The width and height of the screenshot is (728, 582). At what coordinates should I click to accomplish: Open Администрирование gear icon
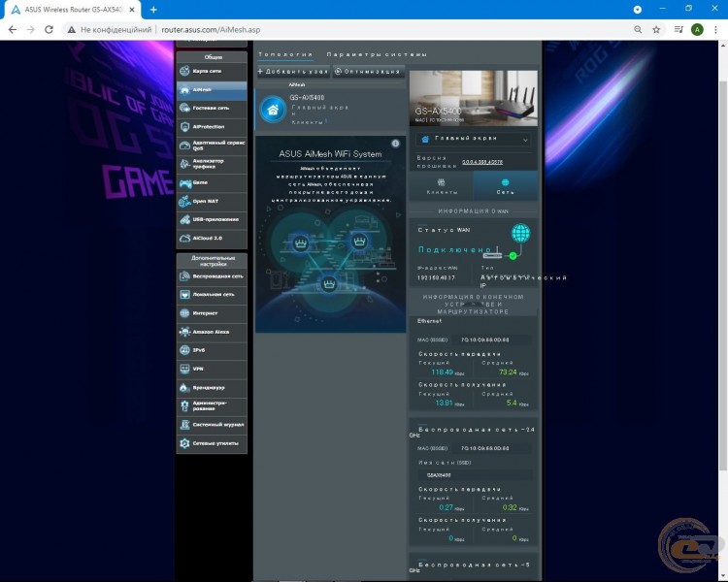[184, 405]
